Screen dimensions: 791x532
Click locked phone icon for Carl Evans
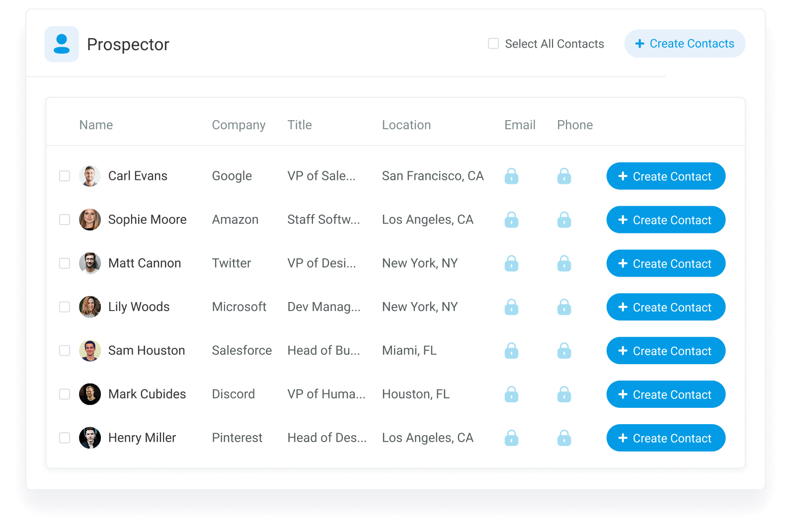pyautogui.click(x=564, y=176)
